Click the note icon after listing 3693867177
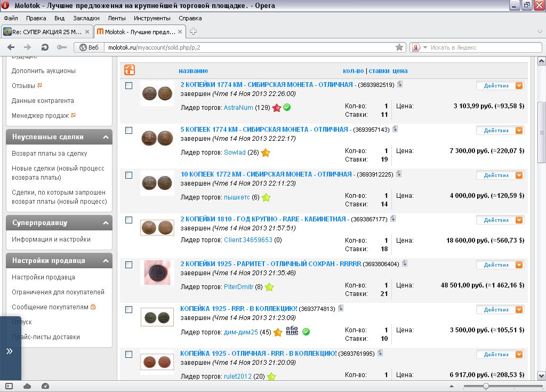 click(x=393, y=219)
